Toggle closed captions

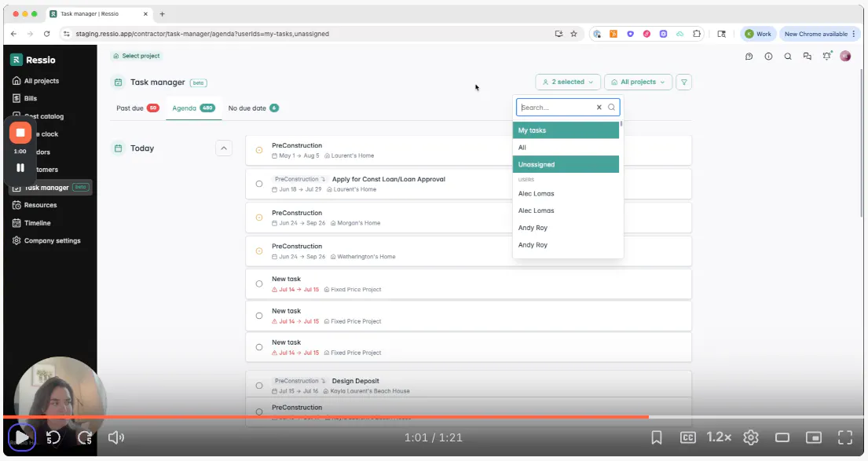click(x=687, y=437)
